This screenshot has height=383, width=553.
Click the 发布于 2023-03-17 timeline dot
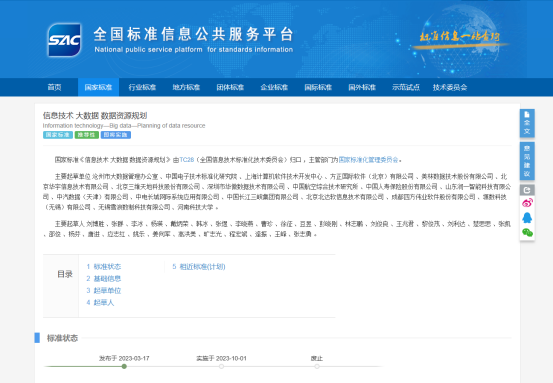pyautogui.click(x=124, y=366)
